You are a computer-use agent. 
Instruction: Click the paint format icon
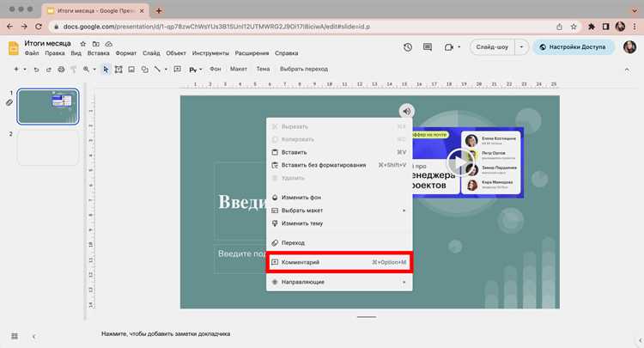[74, 70]
